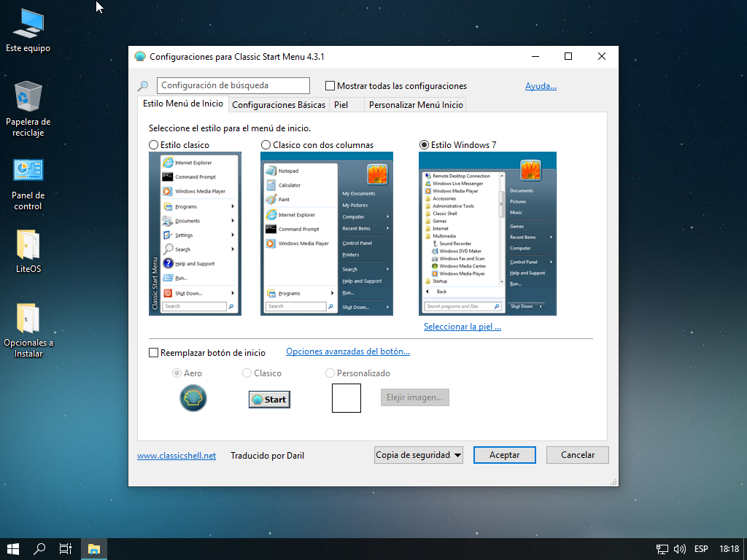
Task: Focus the Configuración de búsqueda field
Action: point(233,86)
